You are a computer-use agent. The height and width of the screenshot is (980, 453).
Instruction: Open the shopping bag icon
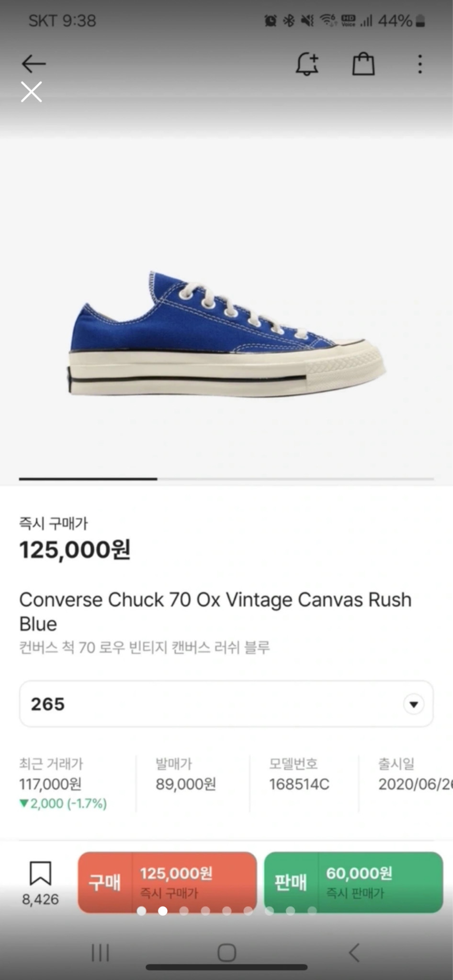(363, 64)
